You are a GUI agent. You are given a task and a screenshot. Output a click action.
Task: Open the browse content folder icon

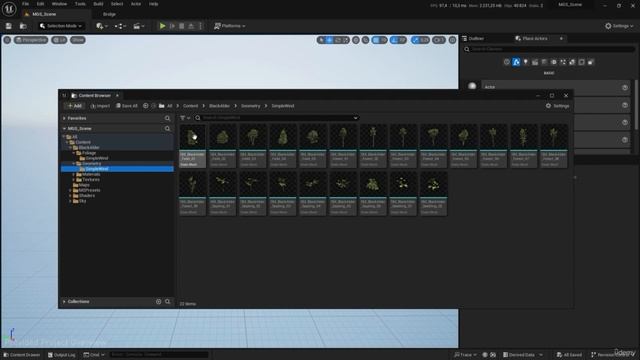point(23,26)
